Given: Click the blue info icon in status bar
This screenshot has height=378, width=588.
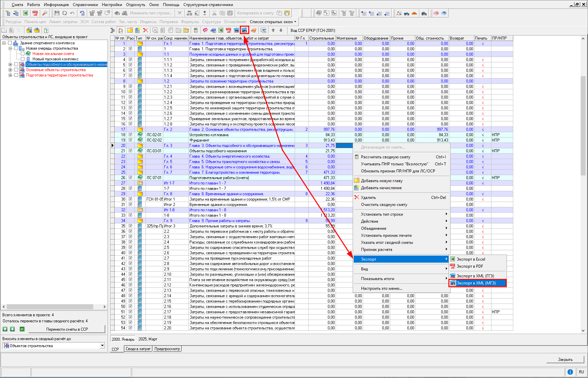Looking at the screenshot, I should coord(570,372).
